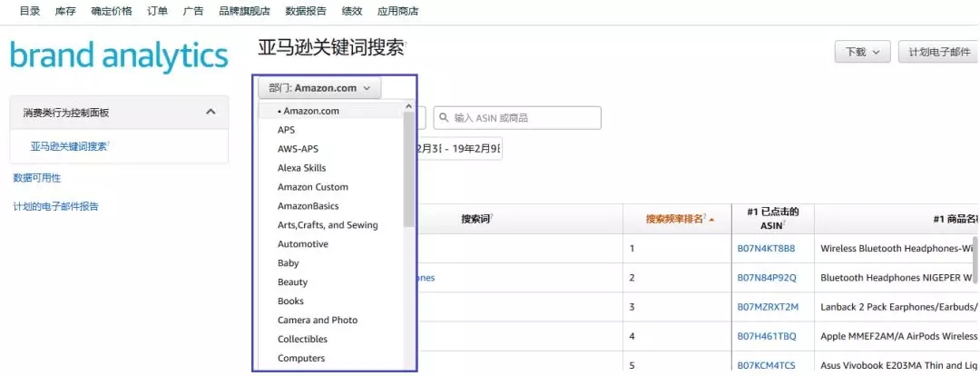Image resolution: width=980 pixels, height=376 pixels.
Task: Open ASIN B07H461TBQ link
Action: click(767, 337)
